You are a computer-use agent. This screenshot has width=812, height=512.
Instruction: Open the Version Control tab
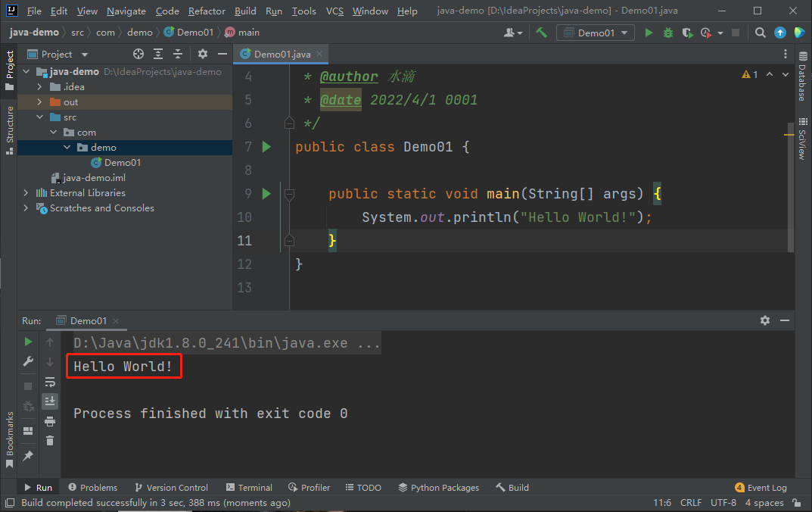(172, 488)
